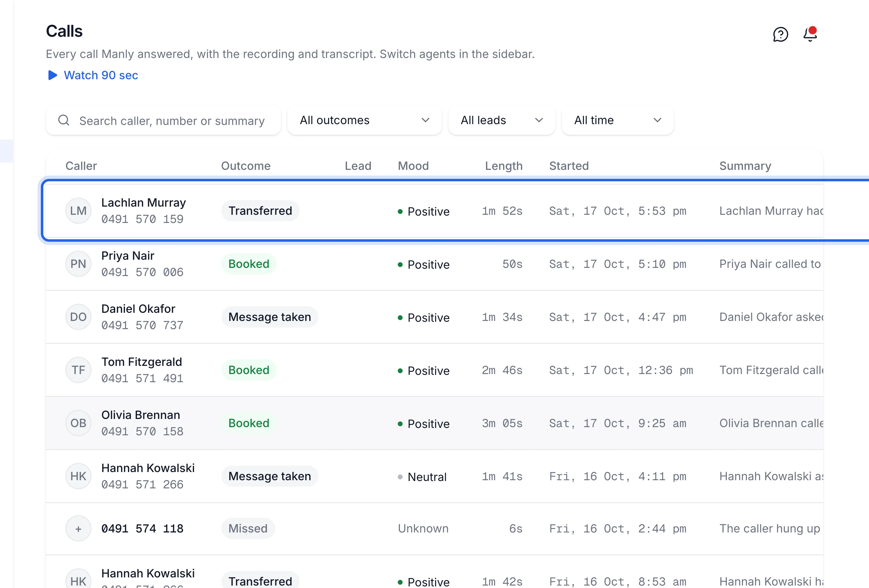Click the Missed badge for 0491 574 118
This screenshot has width=869, height=588.
tap(248, 529)
